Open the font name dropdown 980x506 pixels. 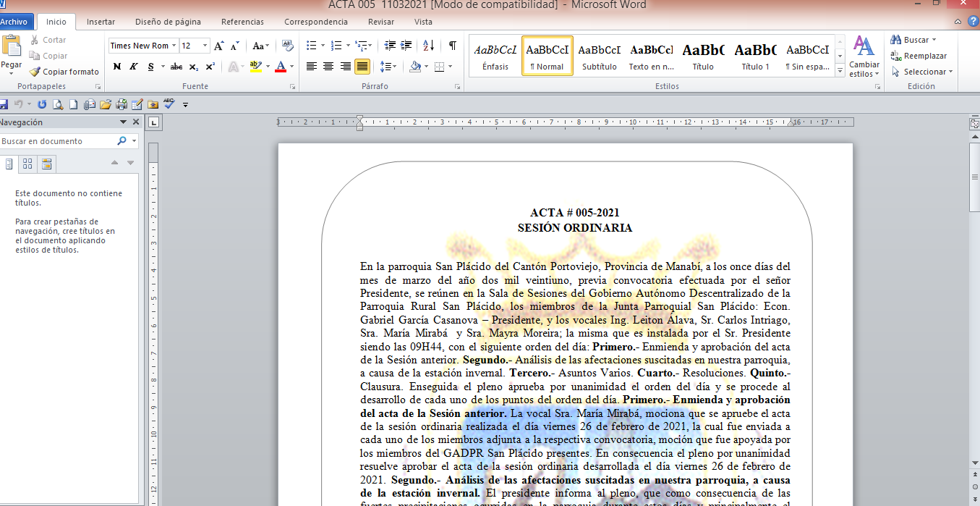point(175,46)
